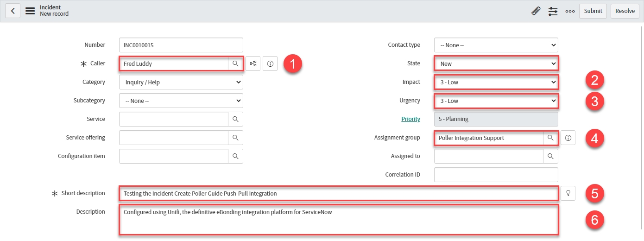
Task: Open the Category dropdown showing Inquiry / Help
Action: click(x=181, y=82)
